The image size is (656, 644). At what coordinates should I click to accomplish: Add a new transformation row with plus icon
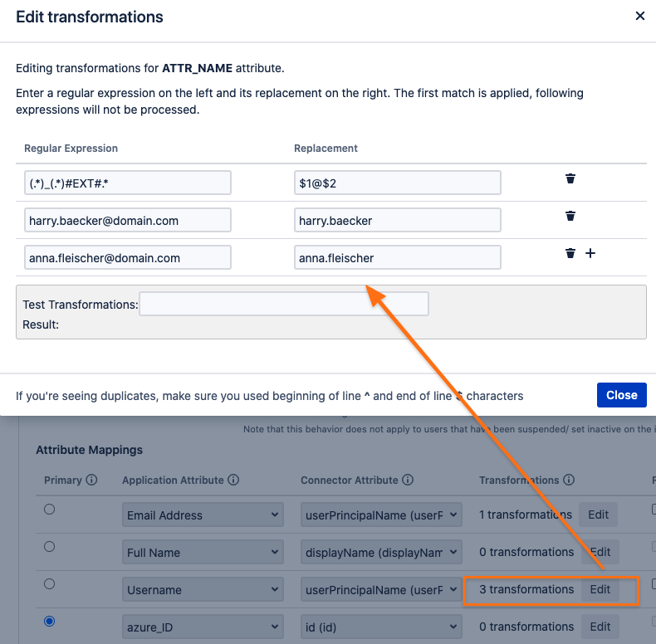tap(590, 253)
